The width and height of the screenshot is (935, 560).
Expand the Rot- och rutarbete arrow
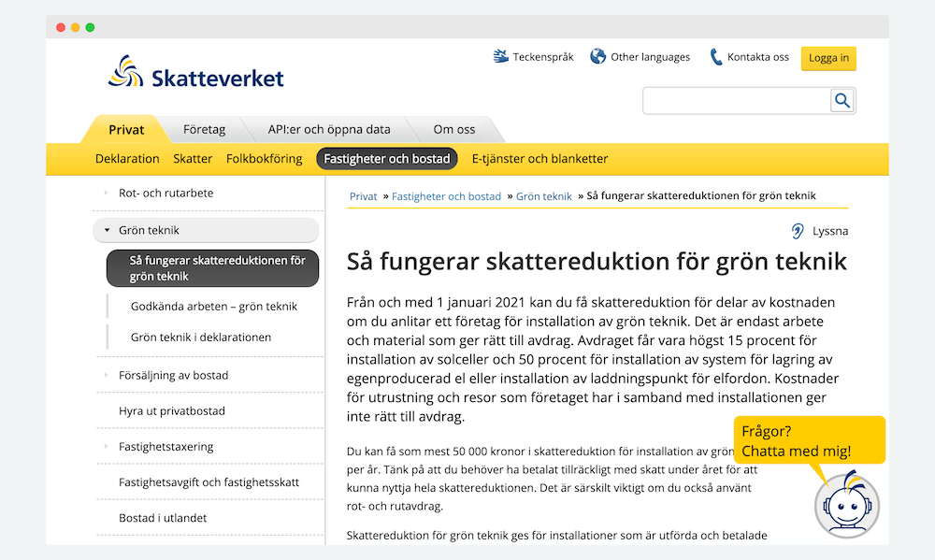click(x=107, y=193)
